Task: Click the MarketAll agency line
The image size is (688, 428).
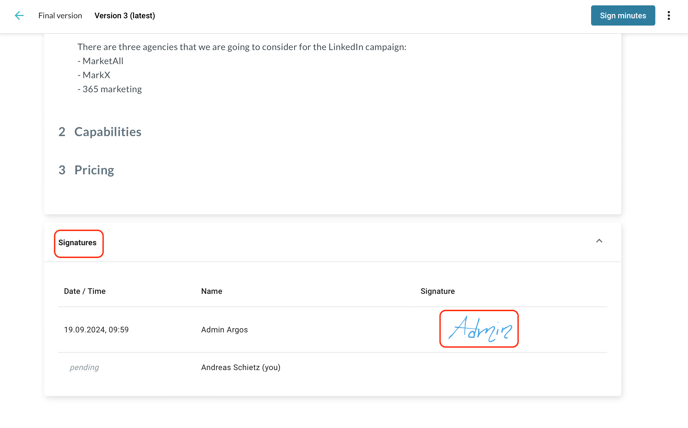Action: 102,61
